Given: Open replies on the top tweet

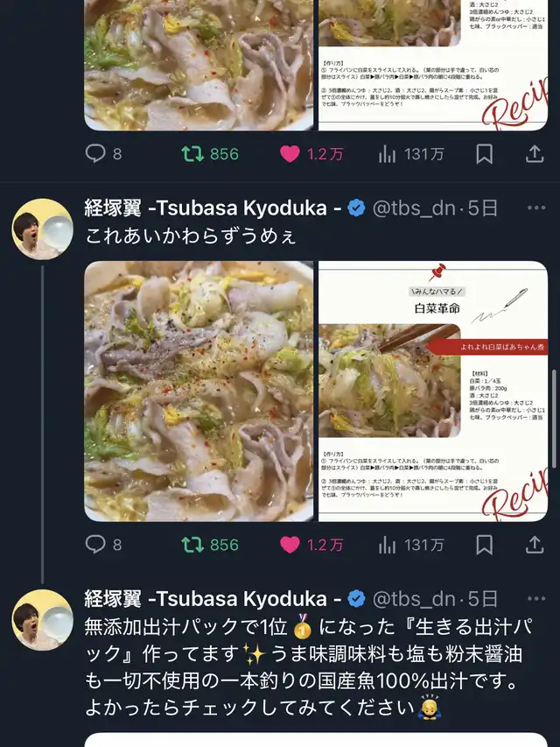Looking at the screenshot, I should (x=103, y=154).
